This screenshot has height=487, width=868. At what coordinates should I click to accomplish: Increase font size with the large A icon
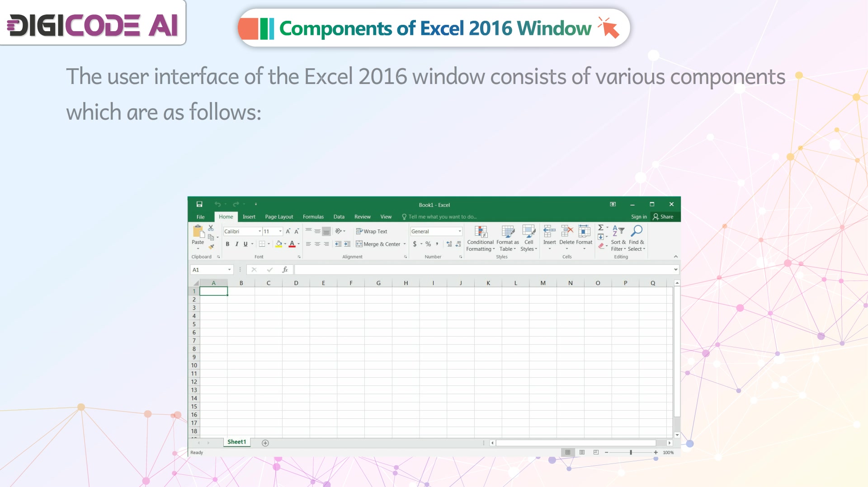288,231
